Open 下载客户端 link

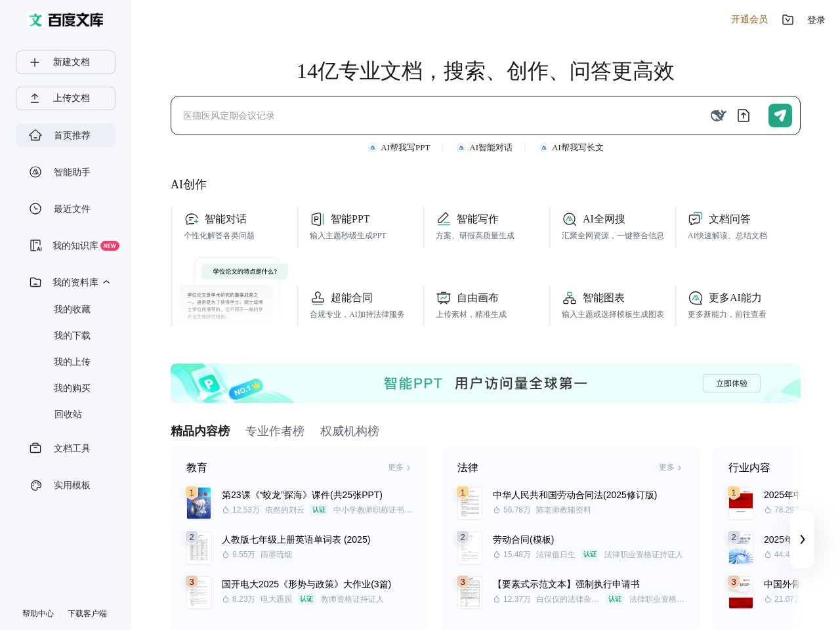click(87, 614)
